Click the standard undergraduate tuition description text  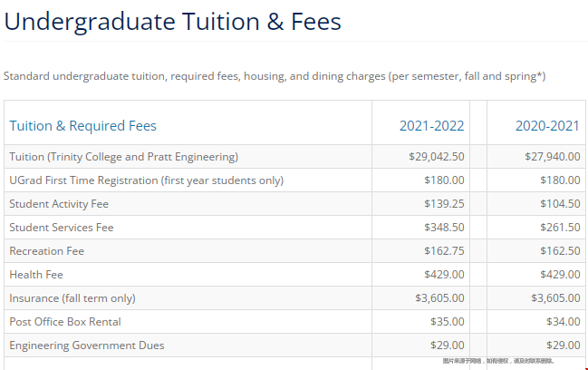pyautogui.click(x=275, y=76)
